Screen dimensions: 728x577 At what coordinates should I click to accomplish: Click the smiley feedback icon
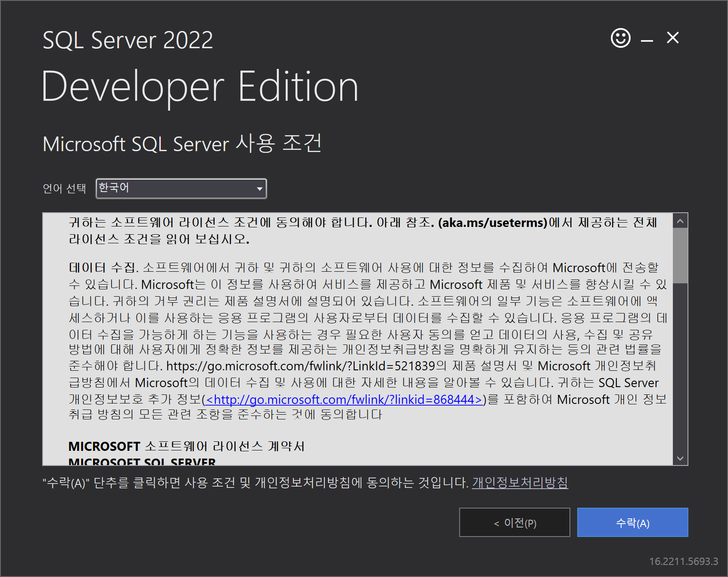621,38
